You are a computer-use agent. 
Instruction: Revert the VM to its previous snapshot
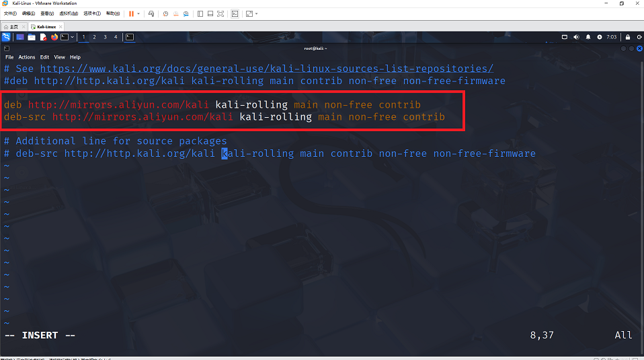click(175, 13)
